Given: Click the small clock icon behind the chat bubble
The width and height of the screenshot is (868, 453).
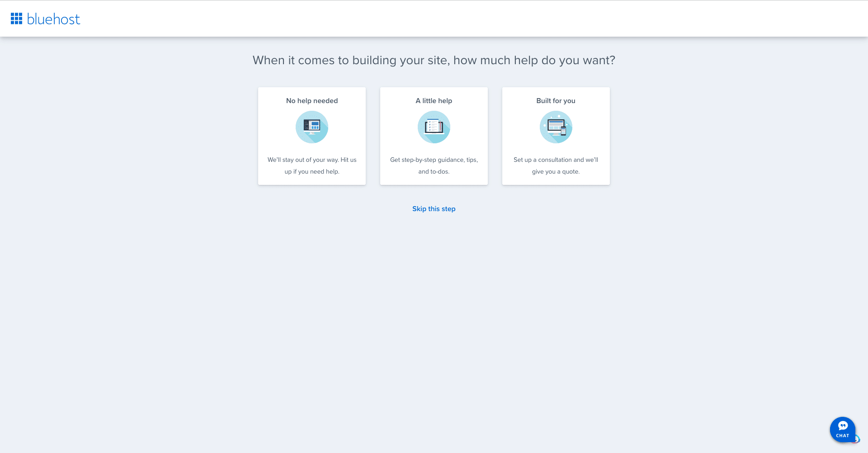Looking at the screenshot, I should [857, 439].
